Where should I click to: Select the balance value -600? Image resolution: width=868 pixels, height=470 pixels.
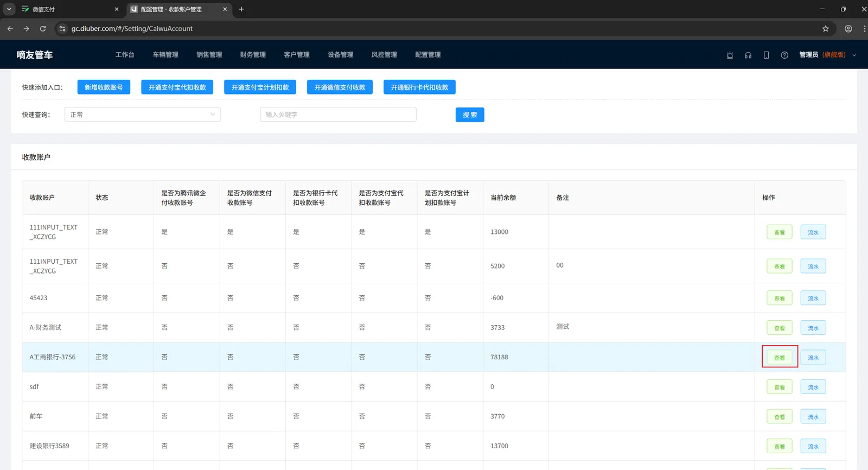pyautogui.click(x=497, y=298)
